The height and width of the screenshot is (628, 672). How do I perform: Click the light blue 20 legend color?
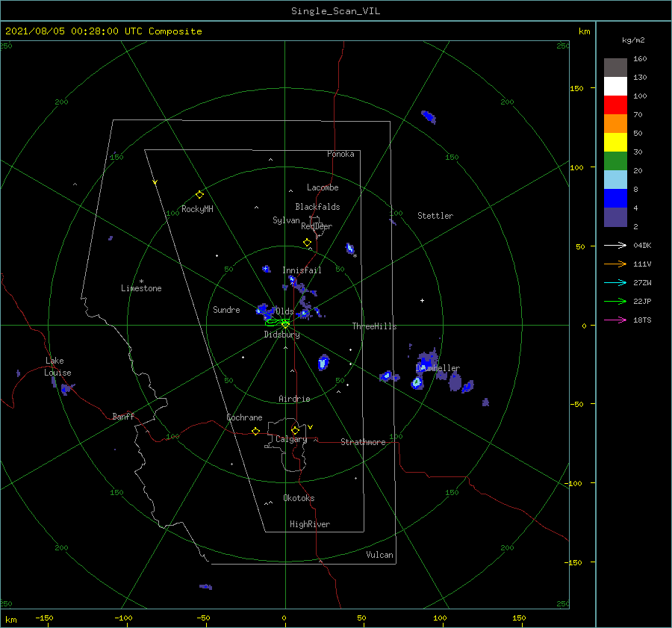(x=615, y=180)
